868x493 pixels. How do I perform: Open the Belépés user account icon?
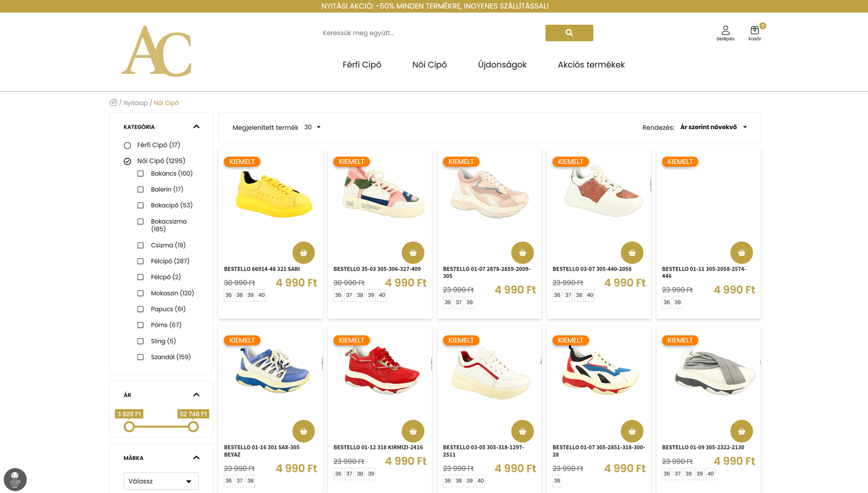pos(725,33)
